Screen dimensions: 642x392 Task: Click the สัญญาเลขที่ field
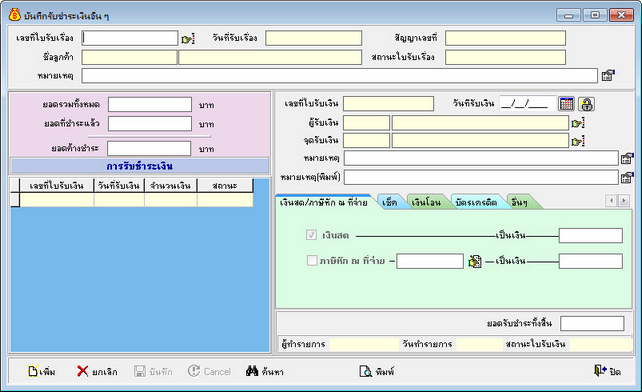coord(506,38)
